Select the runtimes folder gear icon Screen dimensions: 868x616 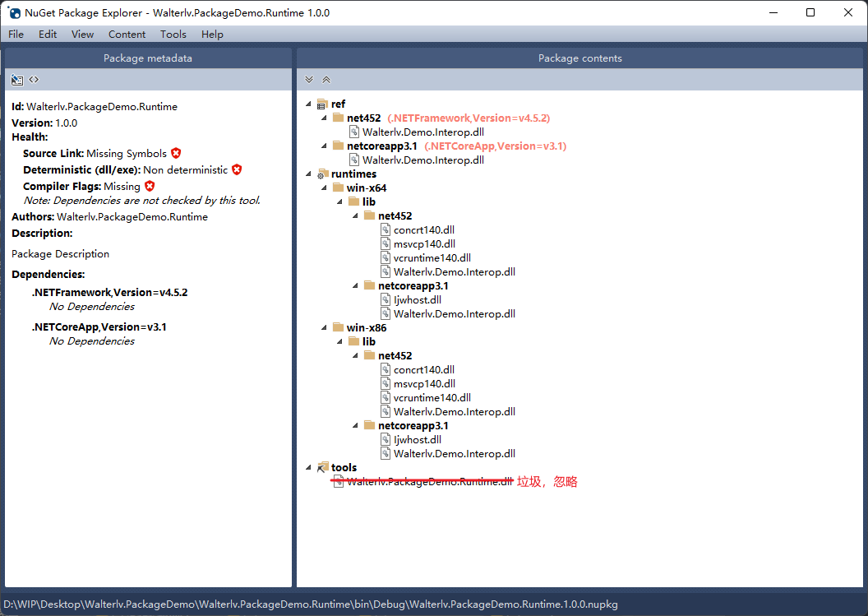[x=321, y=174]
